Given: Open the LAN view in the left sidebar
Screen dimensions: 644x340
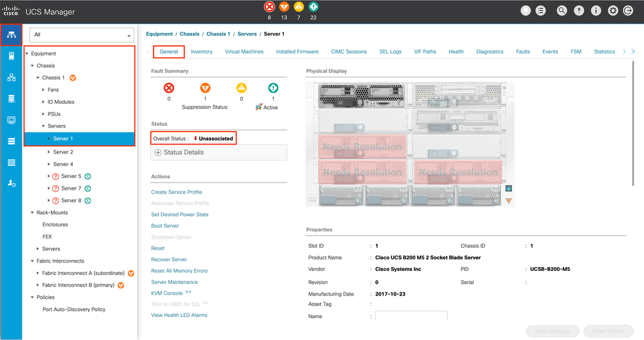Looking at the screenshot, I should pyautogui.click(x=11, y=77).
